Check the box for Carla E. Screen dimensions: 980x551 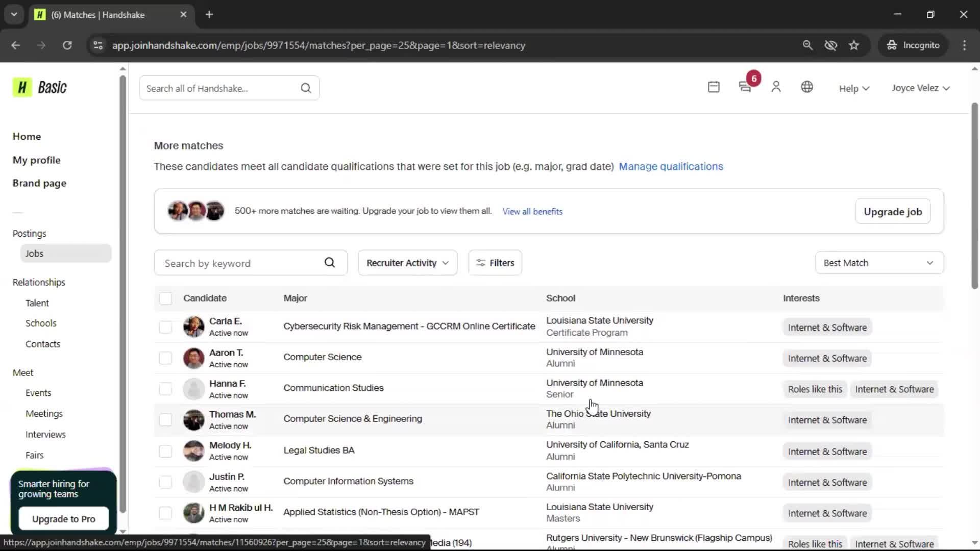[165, 327]
